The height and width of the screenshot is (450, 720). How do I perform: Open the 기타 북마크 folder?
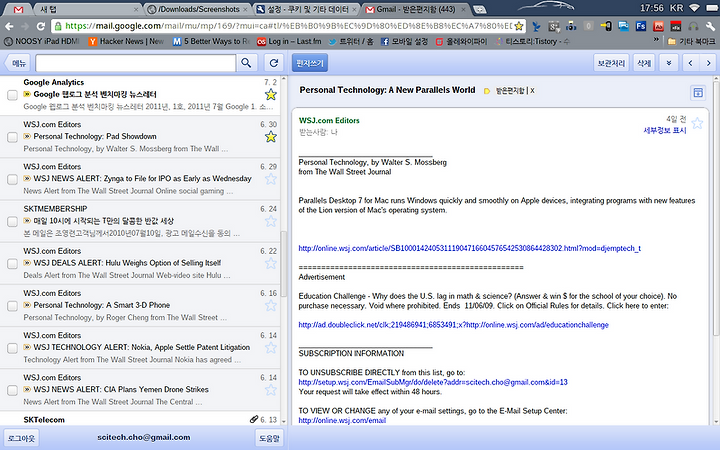(692, 41)
